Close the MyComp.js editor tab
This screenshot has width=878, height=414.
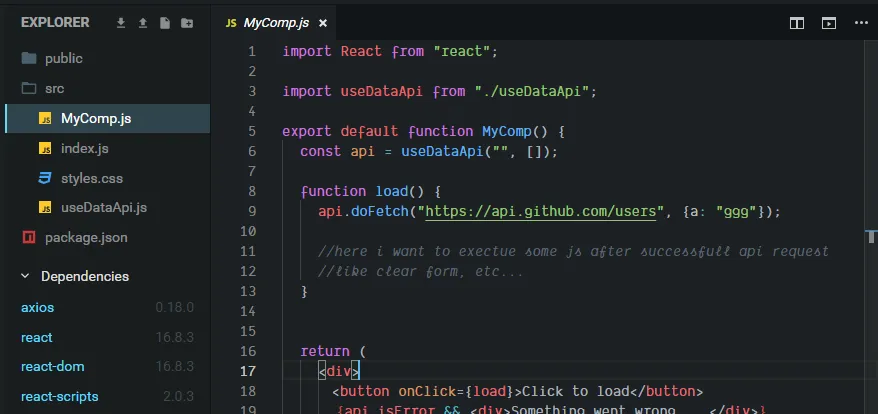323,23
